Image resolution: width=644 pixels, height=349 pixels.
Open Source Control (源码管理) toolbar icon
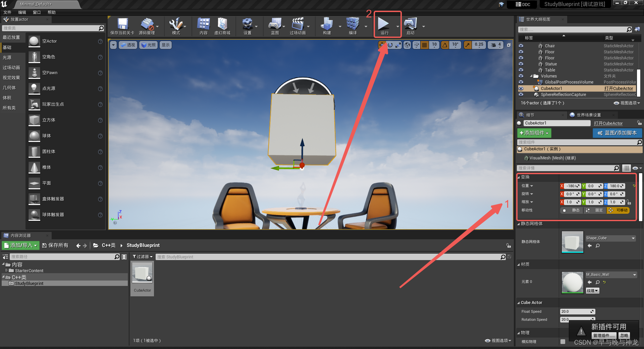[147, 26]
